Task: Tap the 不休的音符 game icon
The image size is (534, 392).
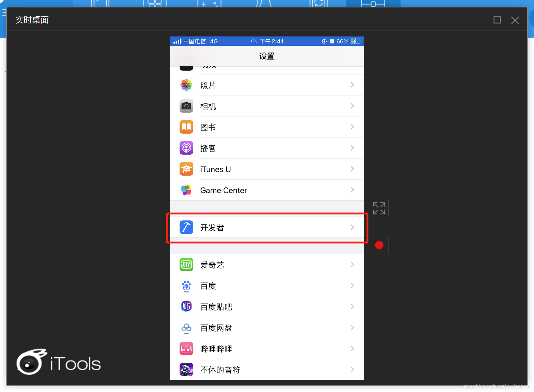Action: pos(186,369)
